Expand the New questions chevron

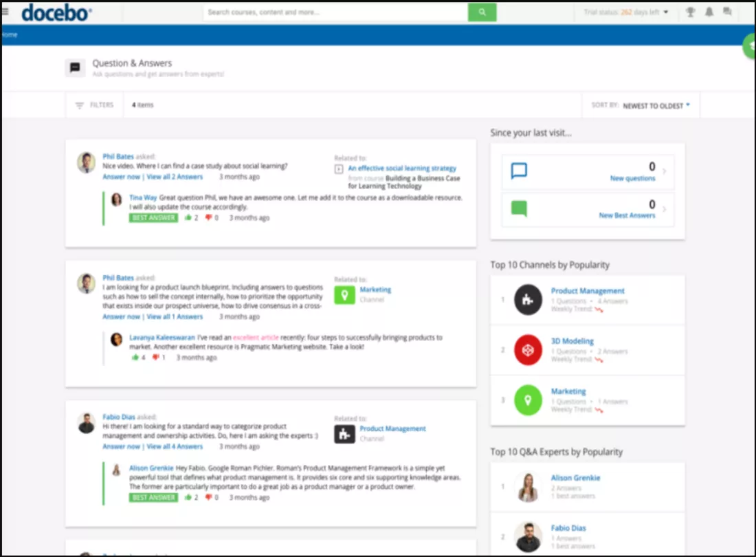(x=664, y=172)
